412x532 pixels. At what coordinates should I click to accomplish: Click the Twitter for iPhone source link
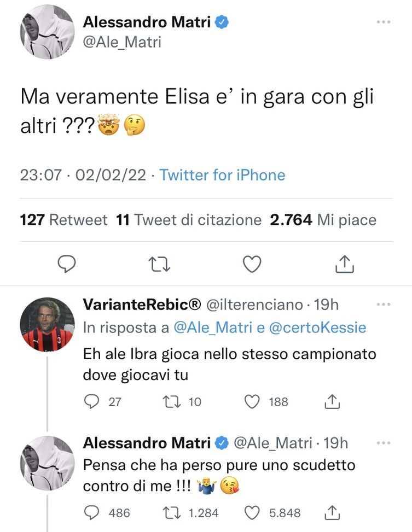coord(221,175)
